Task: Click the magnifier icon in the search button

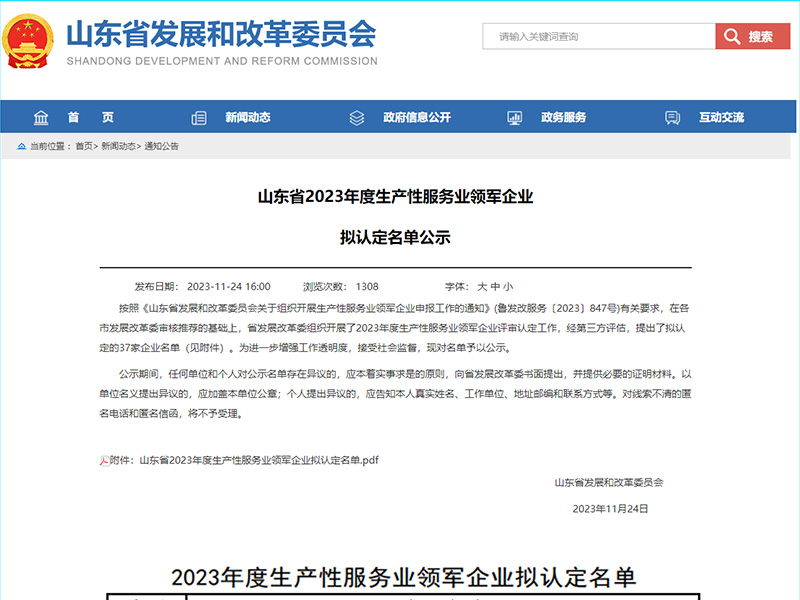Action: tap(730, 36)
